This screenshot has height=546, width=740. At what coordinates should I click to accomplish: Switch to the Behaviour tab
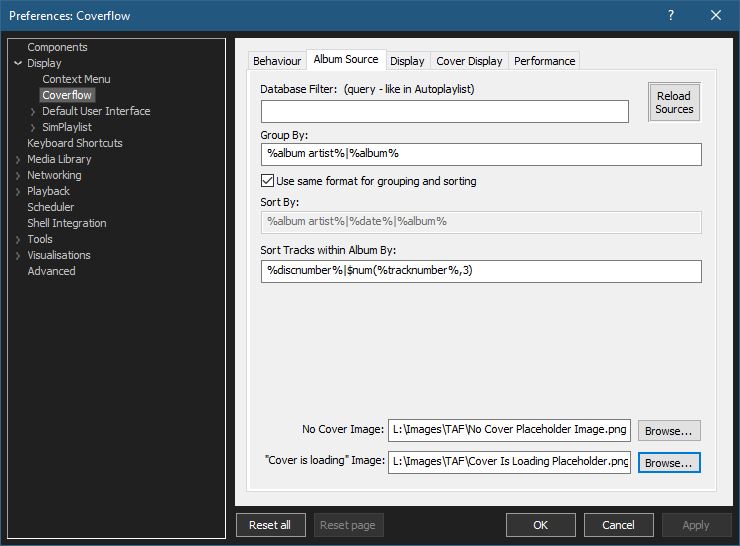pyautogui.click(x=277, y=61)
